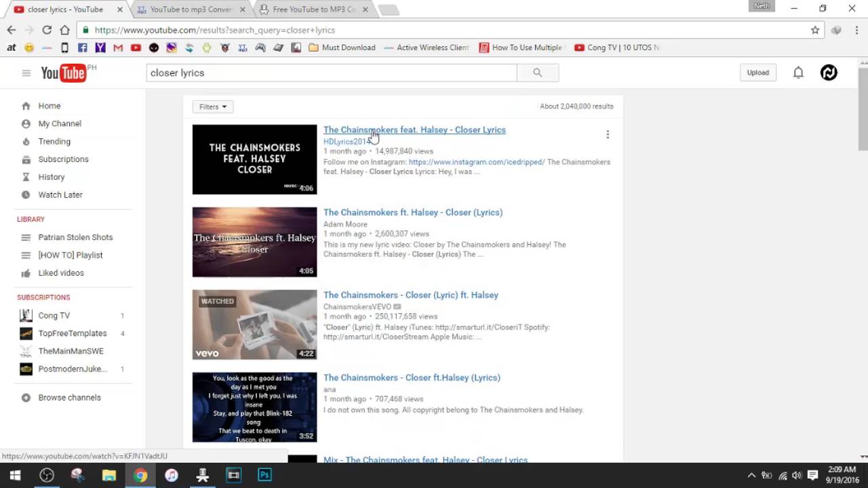Click the Home icon in sidebar
868x488 pixels.
click(x=26, y=106)
